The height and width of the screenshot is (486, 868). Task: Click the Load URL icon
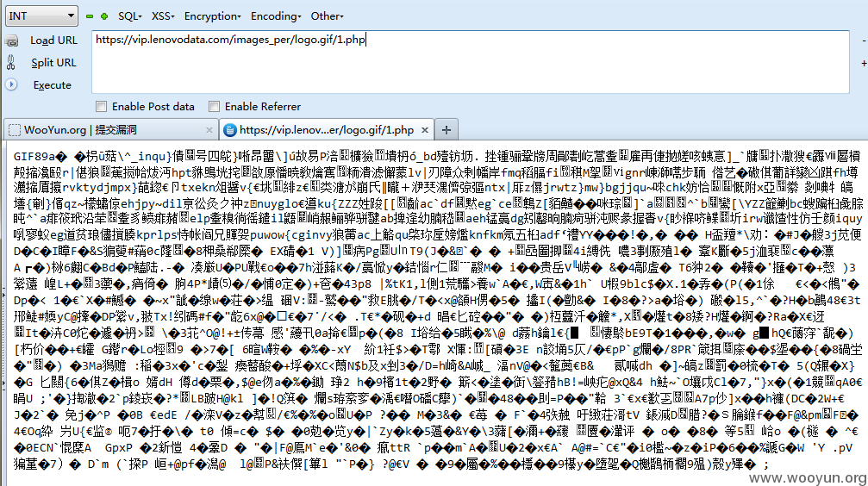coord(11,40)
